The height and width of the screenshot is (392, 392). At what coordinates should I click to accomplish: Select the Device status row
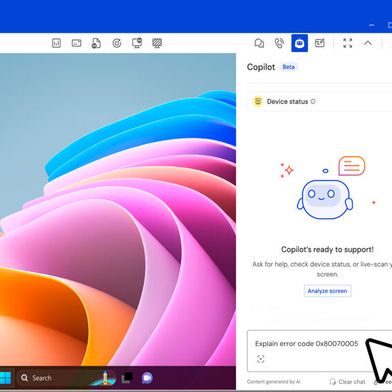pyautogui.click(x=319, y=102)
